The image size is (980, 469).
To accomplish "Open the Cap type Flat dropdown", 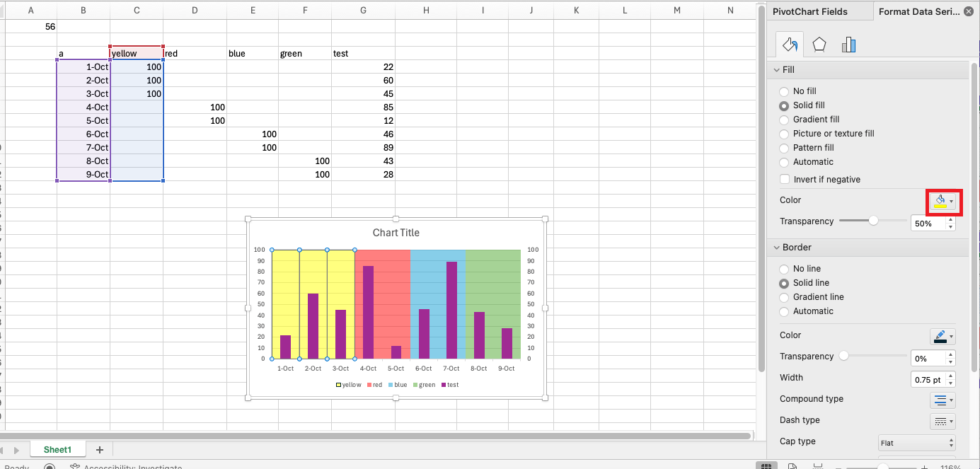I will [917, 443].
